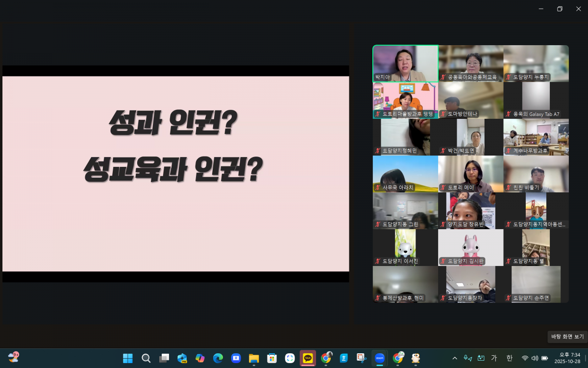Expand the hidden system tray icons chevron
Viewport: 588px width, 368px height.
(x=454, y=358)
